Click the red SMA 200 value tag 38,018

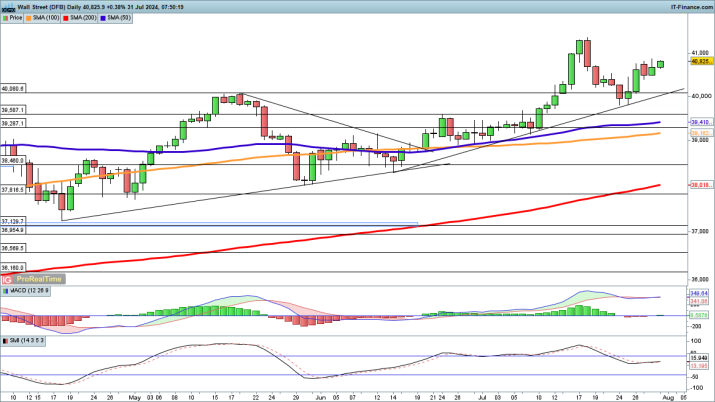[x=700, y=185]
